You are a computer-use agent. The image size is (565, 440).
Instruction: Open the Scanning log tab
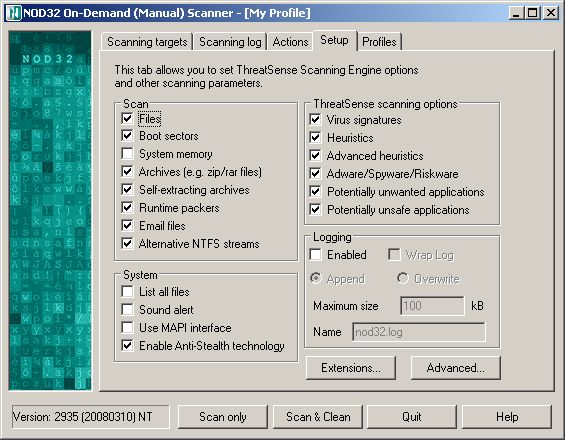coord(230,42)
